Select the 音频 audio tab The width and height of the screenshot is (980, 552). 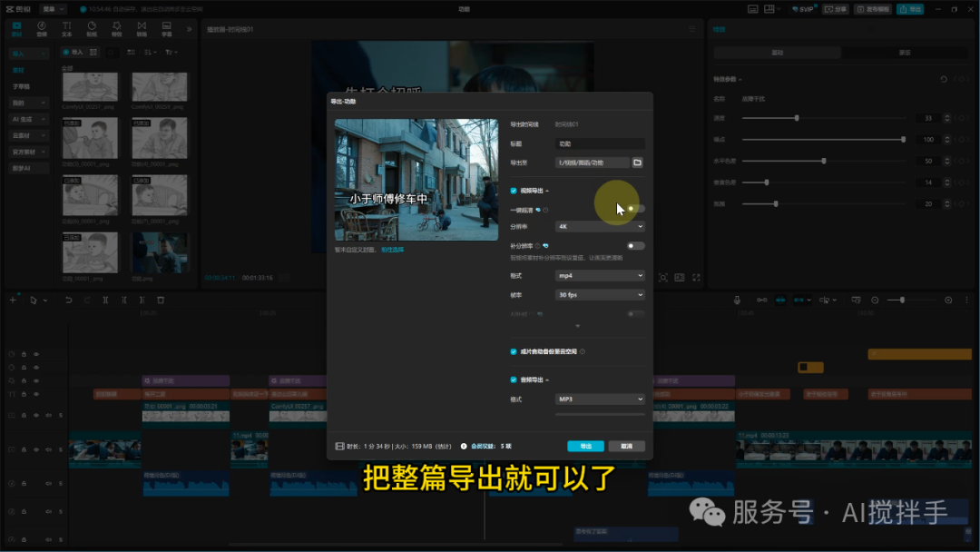click(x=42, y=29)
